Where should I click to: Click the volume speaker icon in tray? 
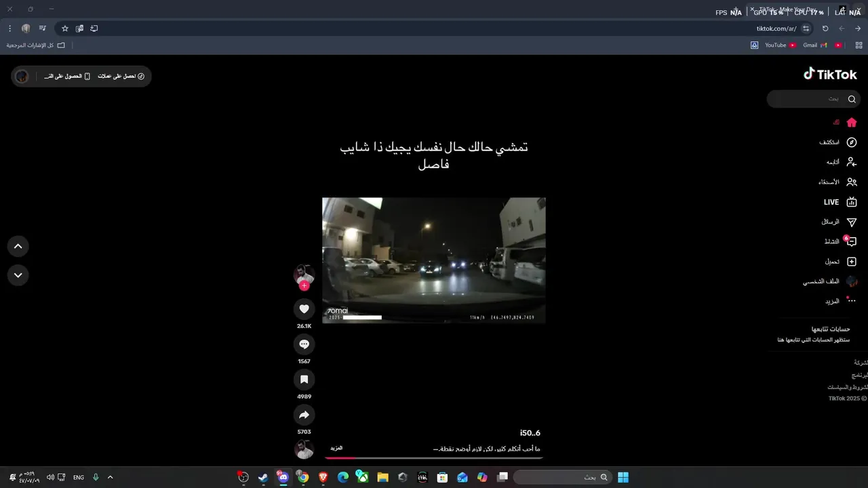coord(50,477)
